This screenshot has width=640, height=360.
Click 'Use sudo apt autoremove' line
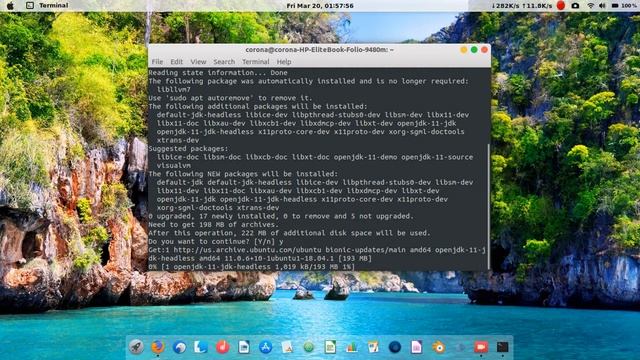(x=230, y=98)
